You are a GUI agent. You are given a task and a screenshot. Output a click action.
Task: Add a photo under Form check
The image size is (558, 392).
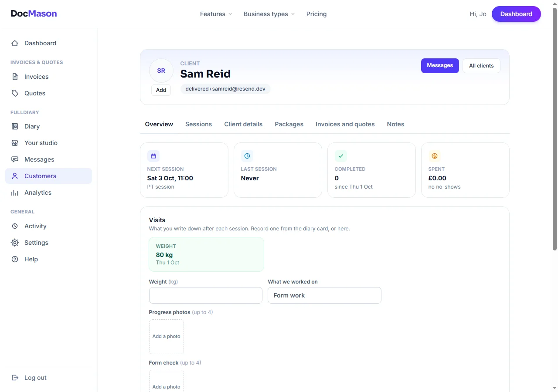(167, 382)
